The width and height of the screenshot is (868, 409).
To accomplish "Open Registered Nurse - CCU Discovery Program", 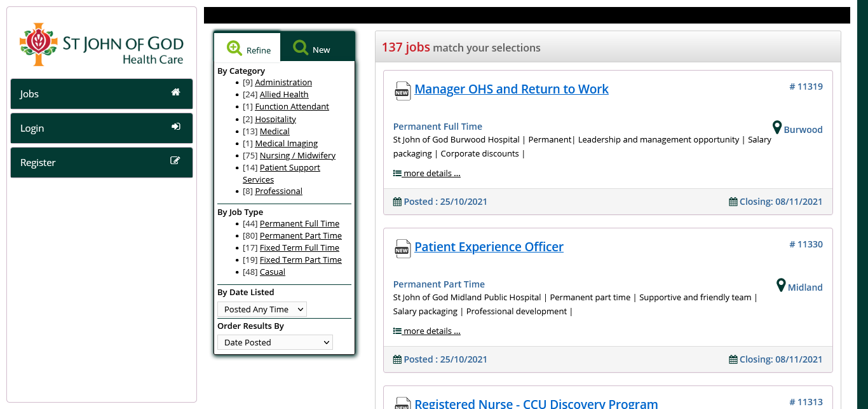I will click(x=536, y=403).
